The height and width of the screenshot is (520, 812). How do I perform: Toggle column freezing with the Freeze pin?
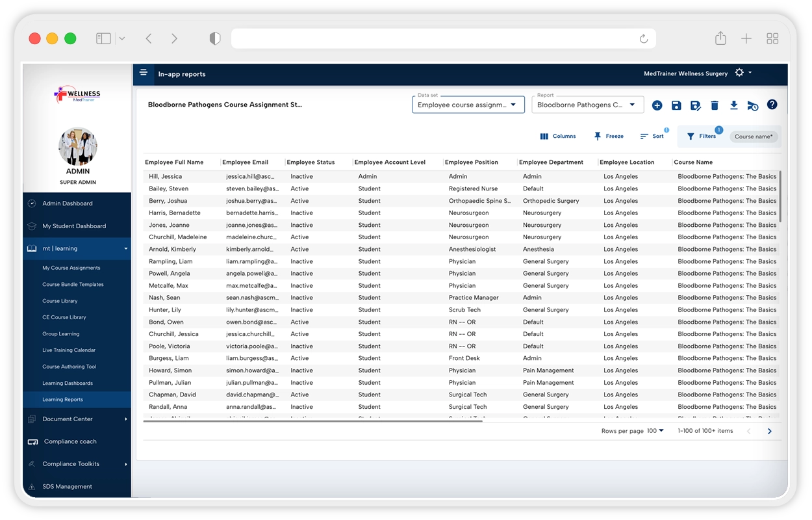(608, 136)
